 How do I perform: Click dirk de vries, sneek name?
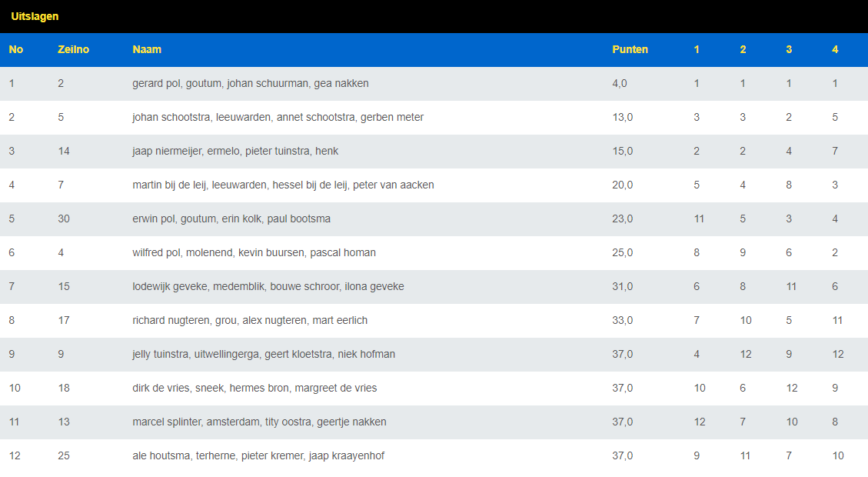click(x=254, y=388)
